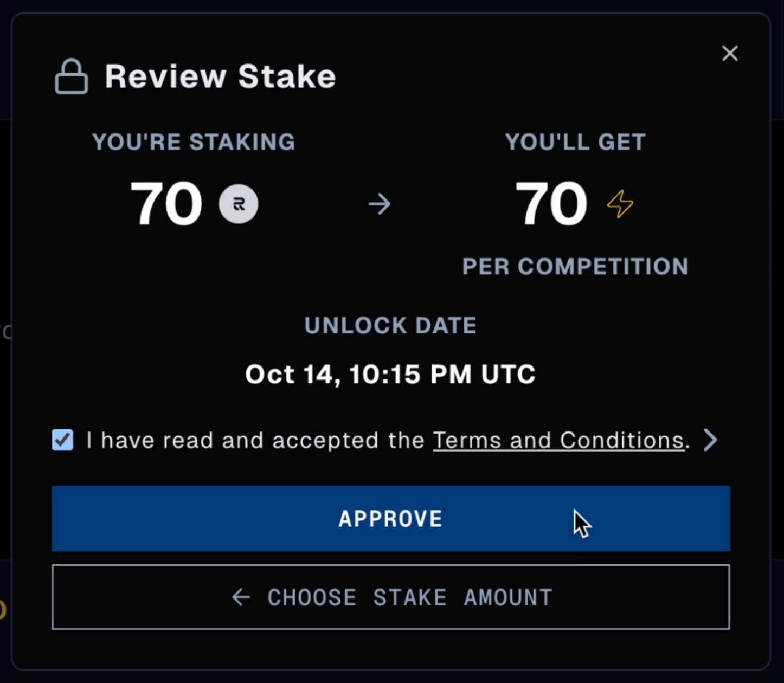Click the YOU'LL GET label
The width and height of the screenshot is (784, 683).
pos(575,142)
